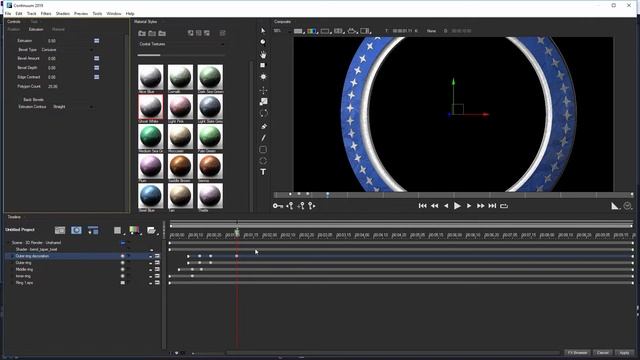Select the ellipse shape tool

[263, 161]
